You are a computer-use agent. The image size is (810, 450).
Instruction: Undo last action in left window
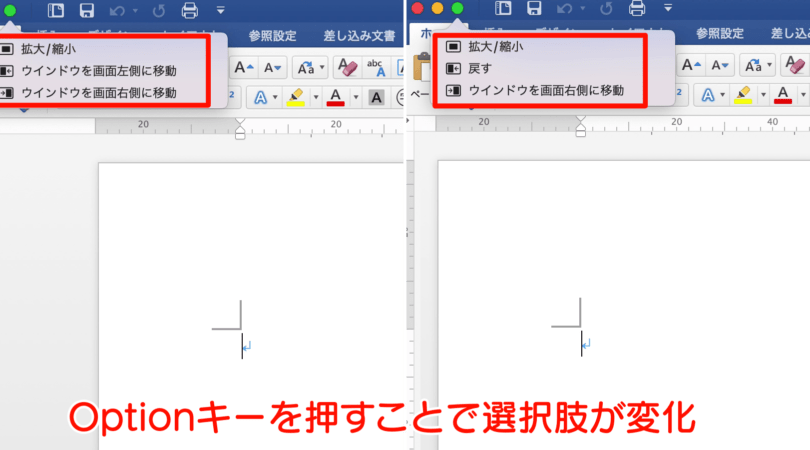click(117, 10)
